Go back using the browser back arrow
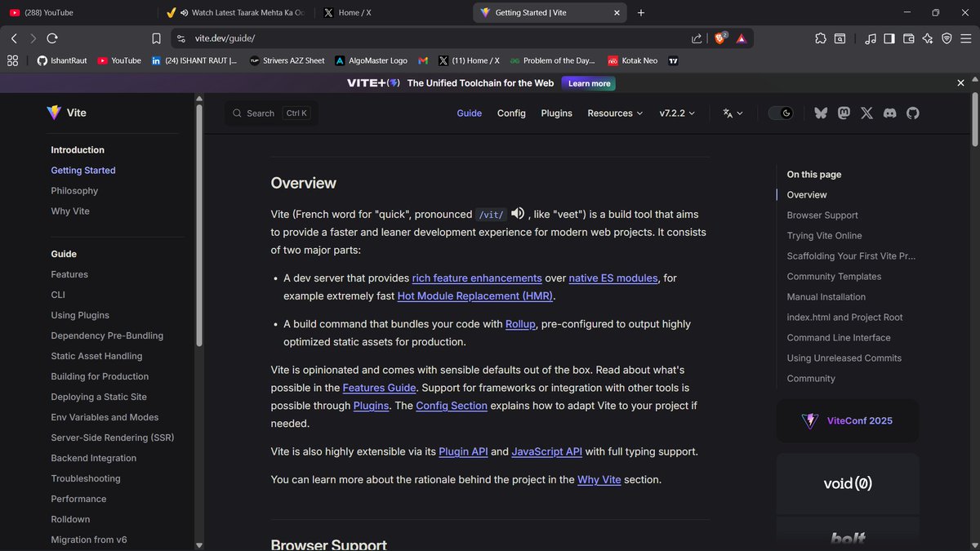 [14, 38]
